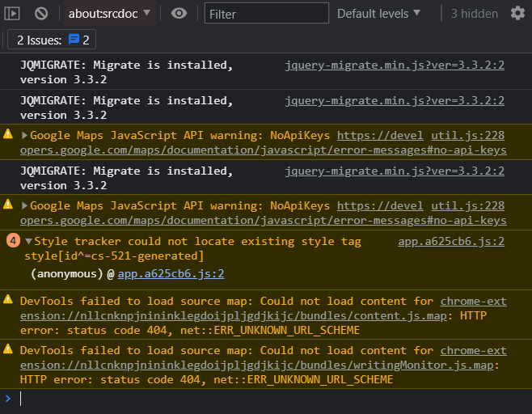Open first util.js:228 source link
The width and height of the screenshot is (532, 414).
click(467, 136)
